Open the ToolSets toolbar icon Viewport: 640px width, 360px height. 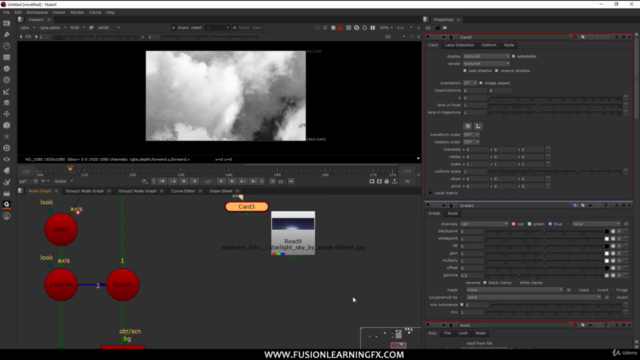point(7,182)
